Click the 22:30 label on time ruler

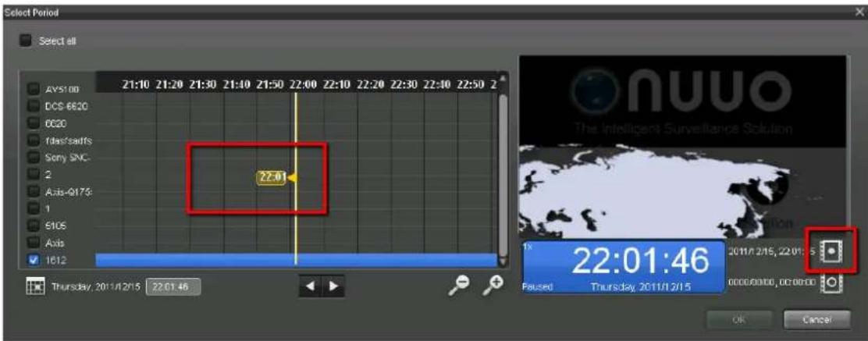point(404,84)
